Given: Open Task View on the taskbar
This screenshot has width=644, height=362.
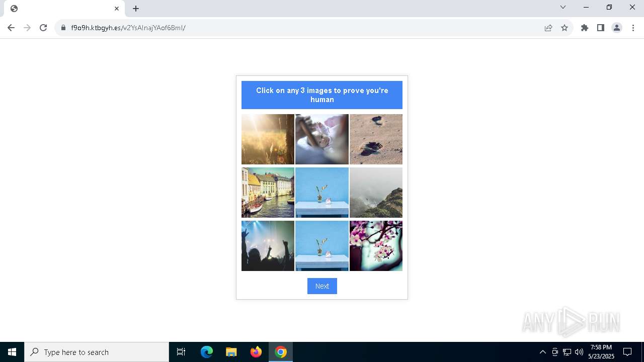Looking at the screenshot, I should pos(181,352).
